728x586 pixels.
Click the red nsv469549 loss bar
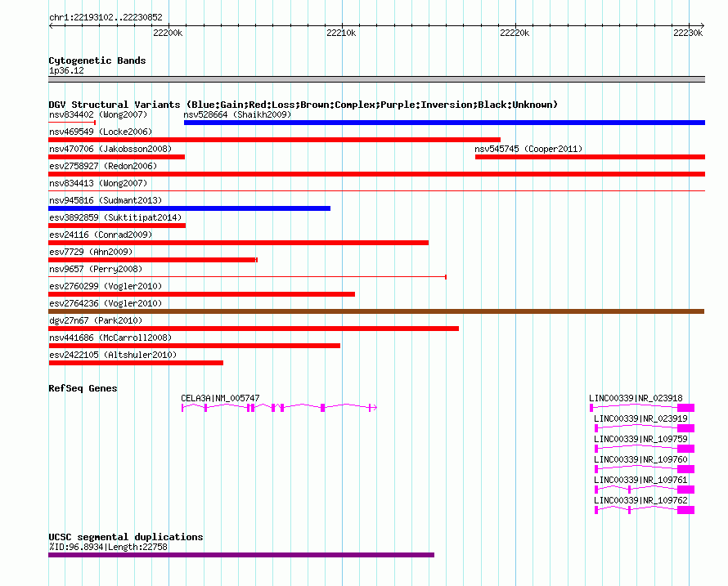point(274,140)
